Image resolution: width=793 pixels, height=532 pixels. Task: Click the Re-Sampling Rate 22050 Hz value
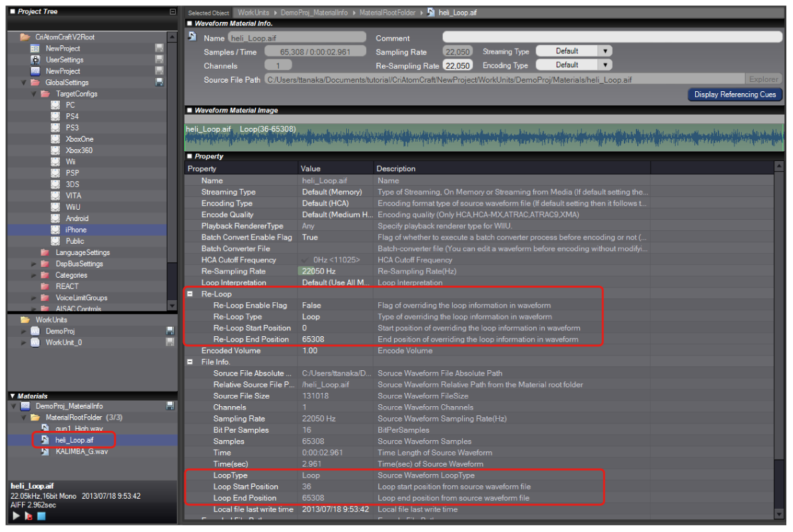[319, 271]
